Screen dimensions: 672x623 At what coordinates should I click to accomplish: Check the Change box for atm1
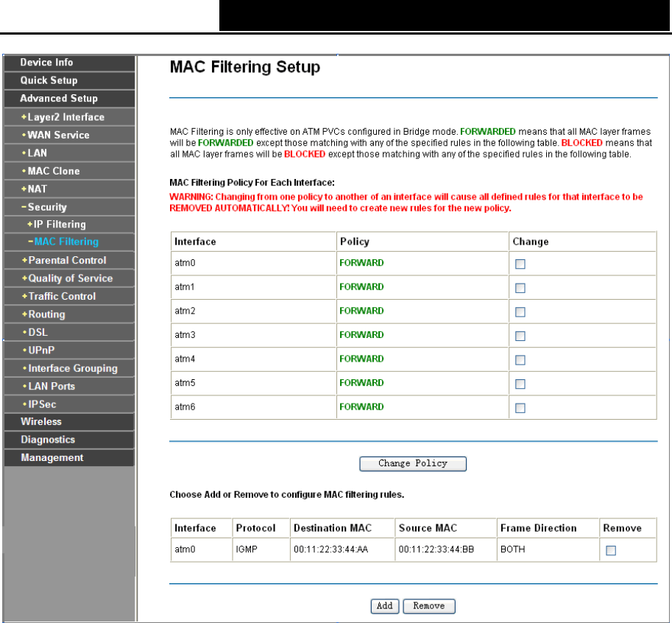tap(520, 288)
